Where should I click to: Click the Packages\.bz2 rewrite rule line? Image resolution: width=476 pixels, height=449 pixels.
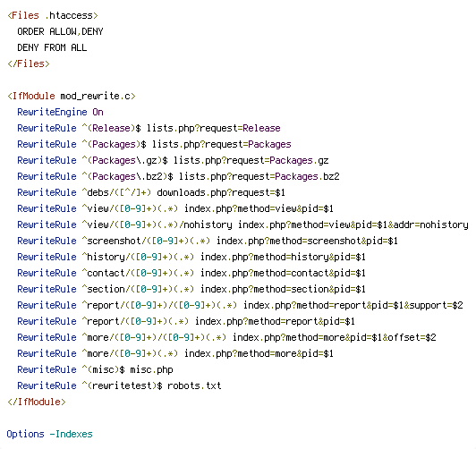tap(178, 176)
